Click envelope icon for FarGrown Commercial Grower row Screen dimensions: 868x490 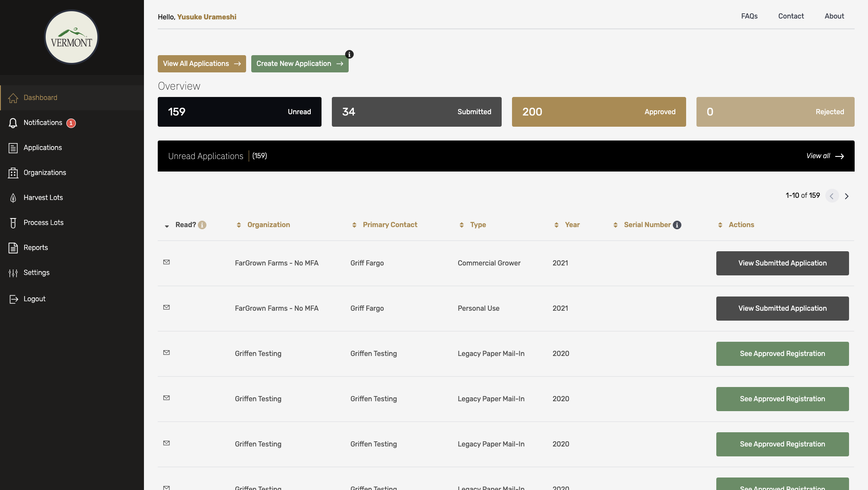point(166,262)
